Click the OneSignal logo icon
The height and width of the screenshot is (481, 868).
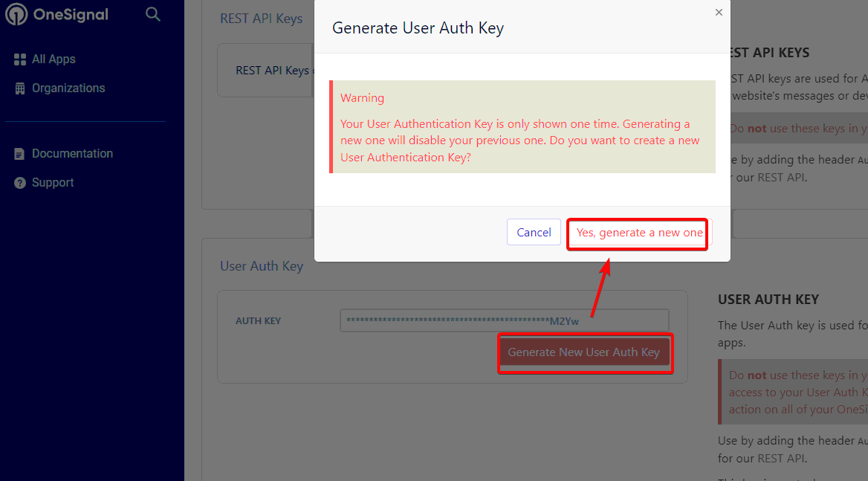point(16,14)
